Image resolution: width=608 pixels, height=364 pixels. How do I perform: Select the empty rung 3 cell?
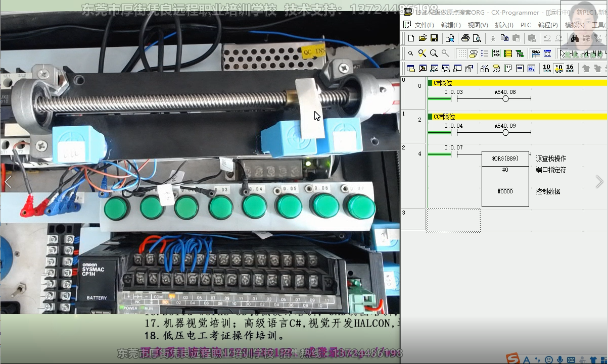click(x=453, y=220)
